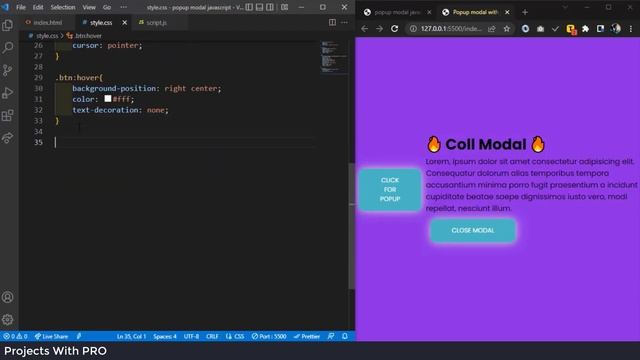
Task: Click Prettier in the status bar
Action: pos(307,336)
